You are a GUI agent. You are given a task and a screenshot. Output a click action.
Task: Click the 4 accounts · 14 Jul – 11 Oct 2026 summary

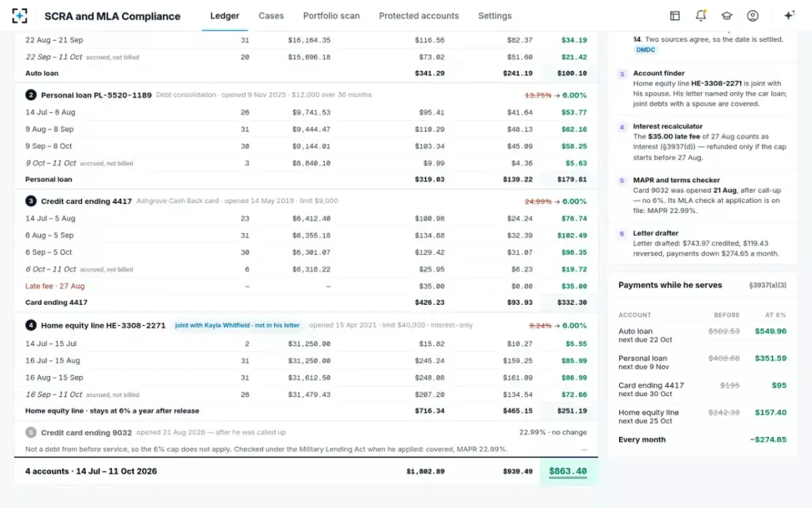pos(91,471)
